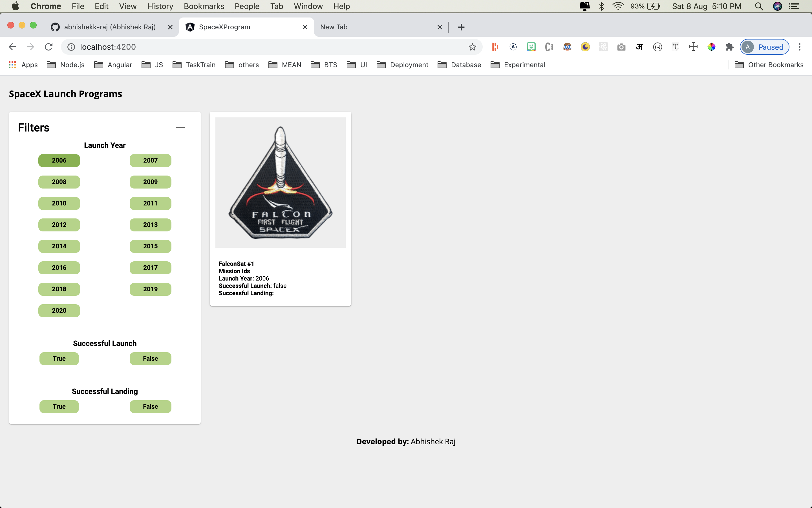Open the Bookmarks menu
This screenshot has height=508, width=812.
click(x=204, y=6)
